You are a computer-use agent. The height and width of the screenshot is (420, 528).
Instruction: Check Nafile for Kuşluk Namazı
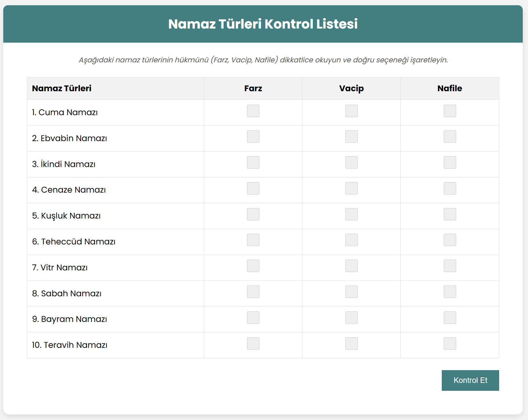(x=450, y=214)
